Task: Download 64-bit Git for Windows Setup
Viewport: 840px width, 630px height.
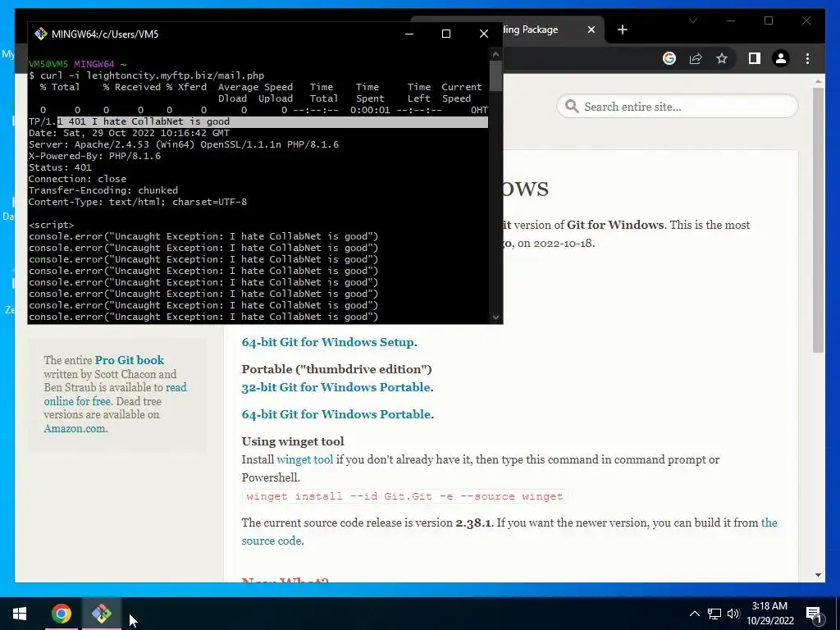Action: [x=327, y=342]
